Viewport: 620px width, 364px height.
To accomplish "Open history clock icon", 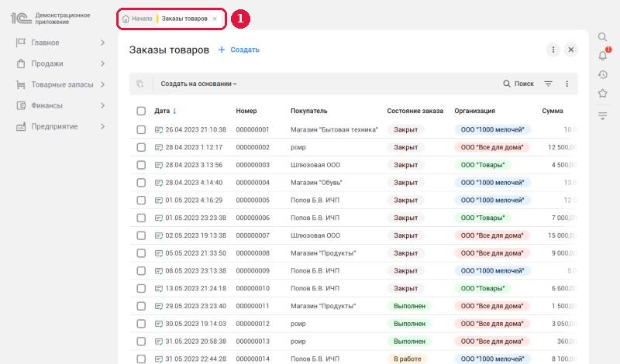I will [x=603, y=74].
